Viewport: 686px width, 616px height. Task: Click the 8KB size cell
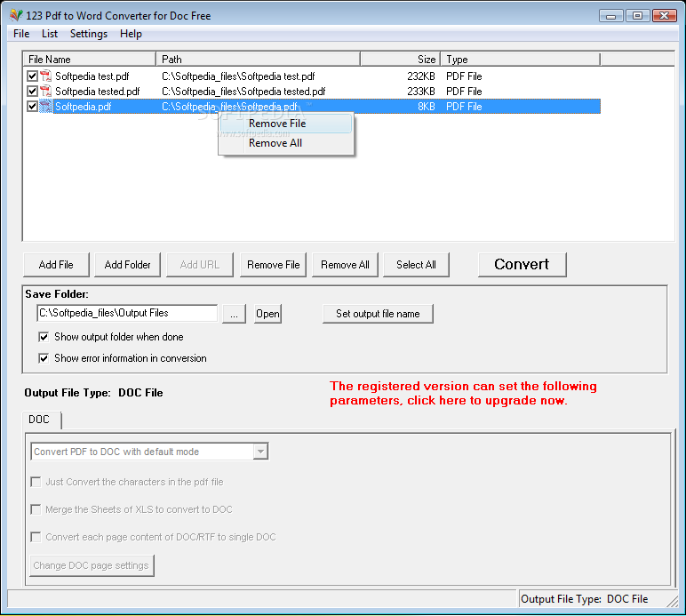click(427, 107)
